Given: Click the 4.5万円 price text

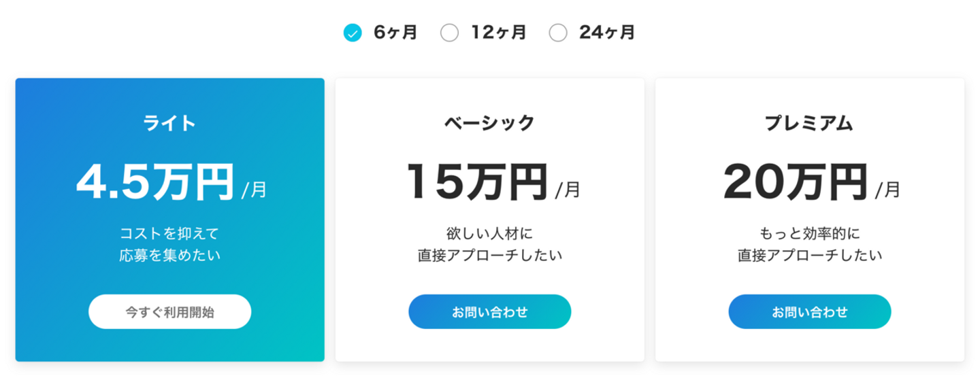Looking at the screenshot, I should click(x=155, y=182).
